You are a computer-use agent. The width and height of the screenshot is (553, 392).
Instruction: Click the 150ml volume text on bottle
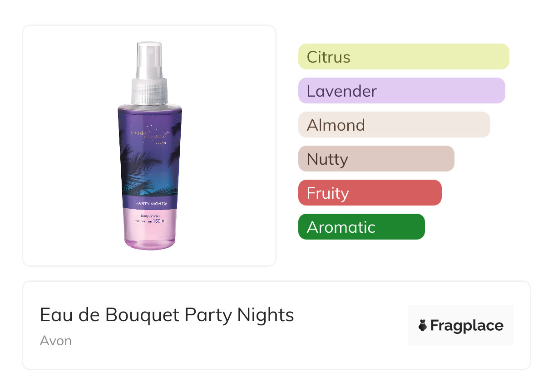pos(159,221)
